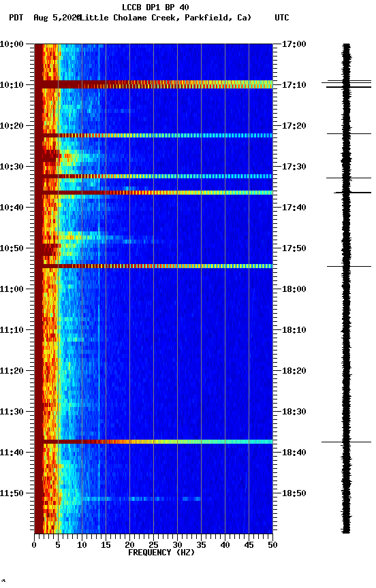Click the 'UTC' timezone label
376x588 pixels.
tap(282, 18)
